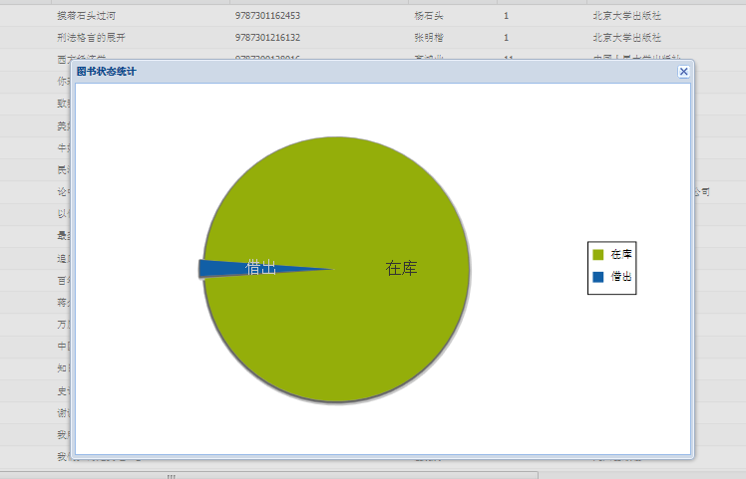Screen dimensions: 746x479
Task: Click the green 在库 legend swatch
Action: tap(598, 254)
